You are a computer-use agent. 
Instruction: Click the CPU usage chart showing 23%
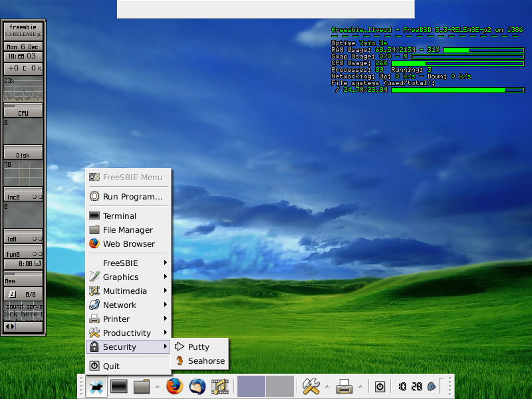pyautogui.click(x=23, y=90)
